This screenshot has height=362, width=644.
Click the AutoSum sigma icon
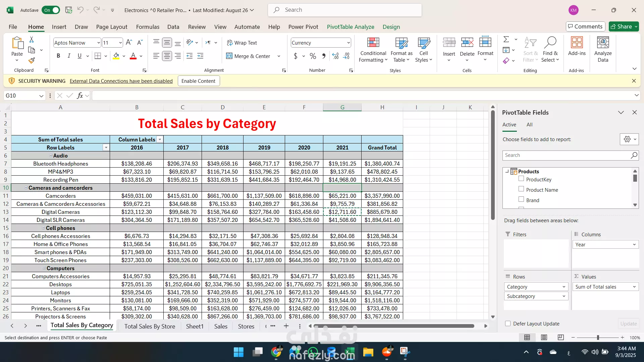point(506,40)
